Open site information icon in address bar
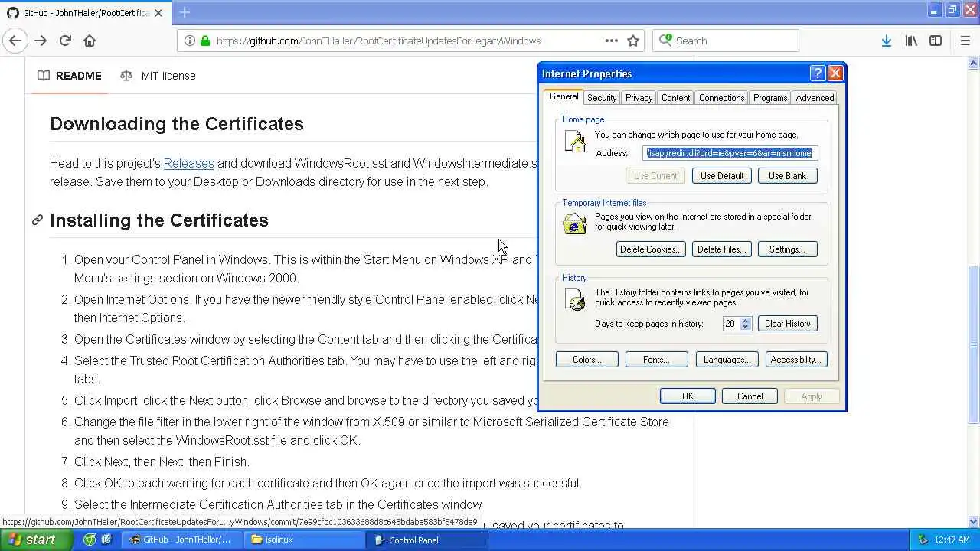The width and height of the screenshot is (980, 551). click(x=189, y=41)
